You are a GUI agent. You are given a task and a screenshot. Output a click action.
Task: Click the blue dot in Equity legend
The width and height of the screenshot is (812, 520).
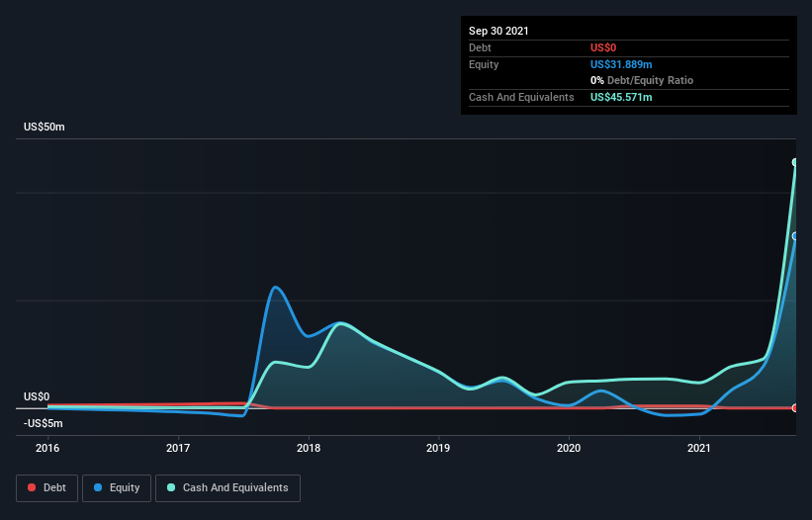[98, 487]
